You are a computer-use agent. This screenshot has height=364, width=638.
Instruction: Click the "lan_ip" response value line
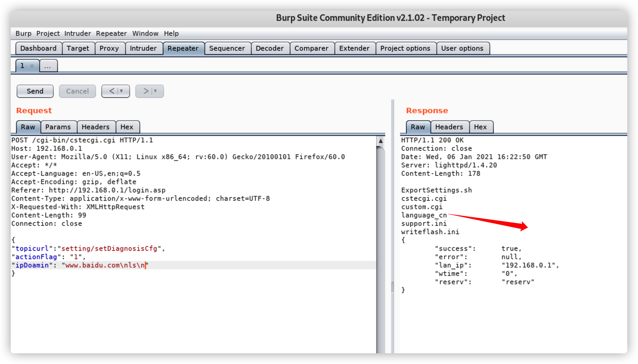(x=497, y=265)
